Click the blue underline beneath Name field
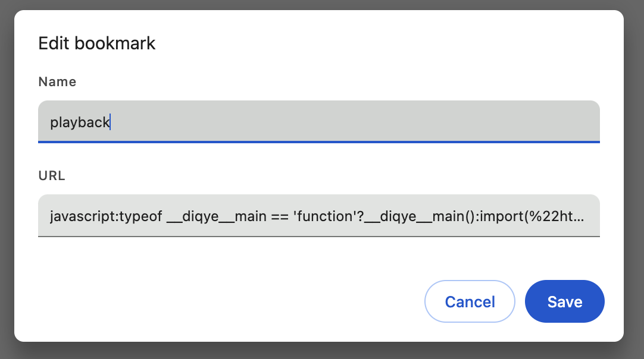The image size is (644, 359). [318, 142]
